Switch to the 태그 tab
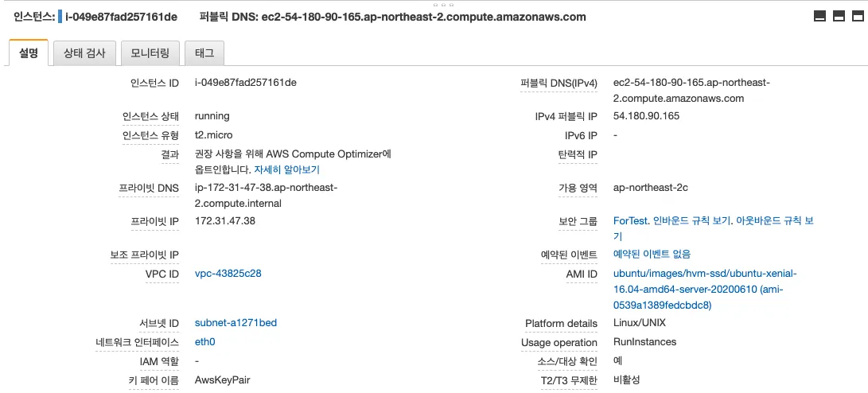The image size is (868, 393). pyautogui.click(x=204, y=53)
